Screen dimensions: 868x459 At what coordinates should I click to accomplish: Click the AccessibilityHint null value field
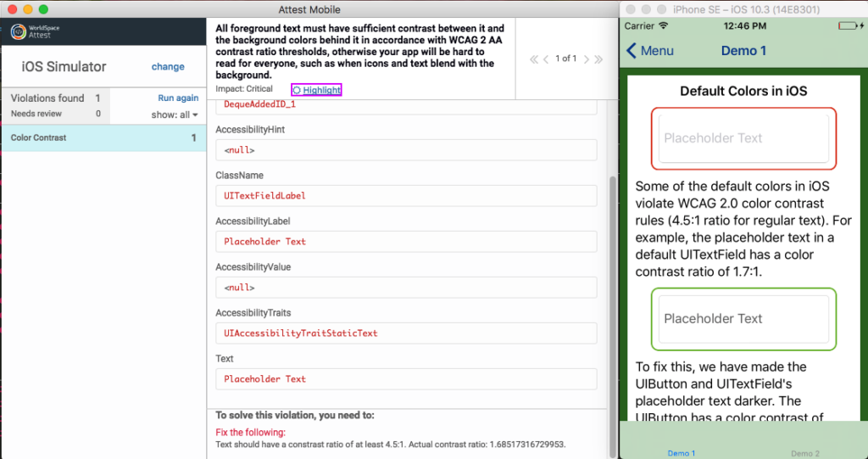(406, 150)
